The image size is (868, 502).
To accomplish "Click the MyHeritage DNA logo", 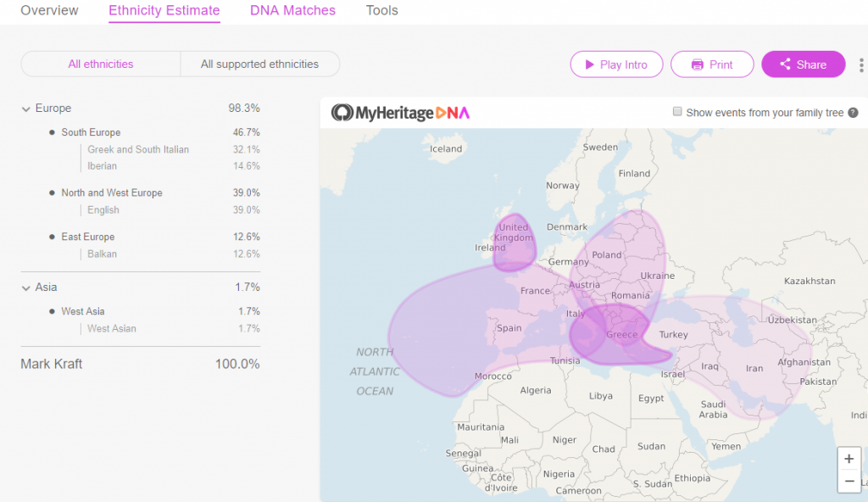I will [x=400, y=113].
